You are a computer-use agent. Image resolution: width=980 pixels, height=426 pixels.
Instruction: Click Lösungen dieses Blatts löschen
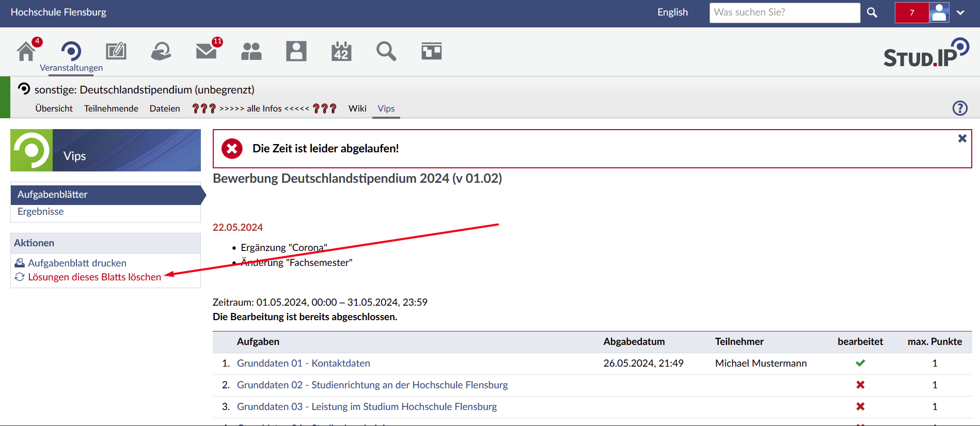[x=94, y=277]
